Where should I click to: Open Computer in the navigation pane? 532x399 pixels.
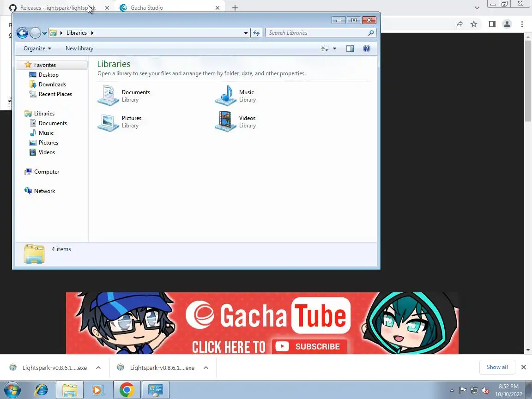point(47,172)
